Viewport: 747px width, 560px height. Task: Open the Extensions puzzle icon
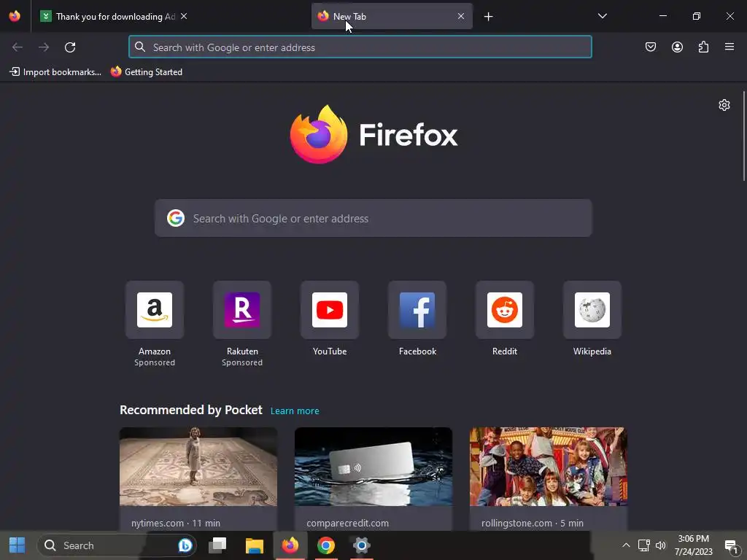(x=703, y=47)
